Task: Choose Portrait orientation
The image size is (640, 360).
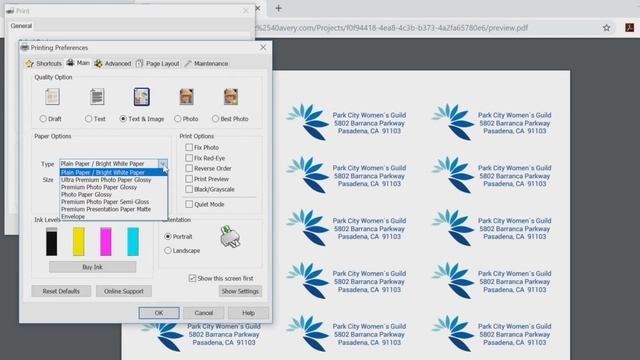Action: coord(168,236)
